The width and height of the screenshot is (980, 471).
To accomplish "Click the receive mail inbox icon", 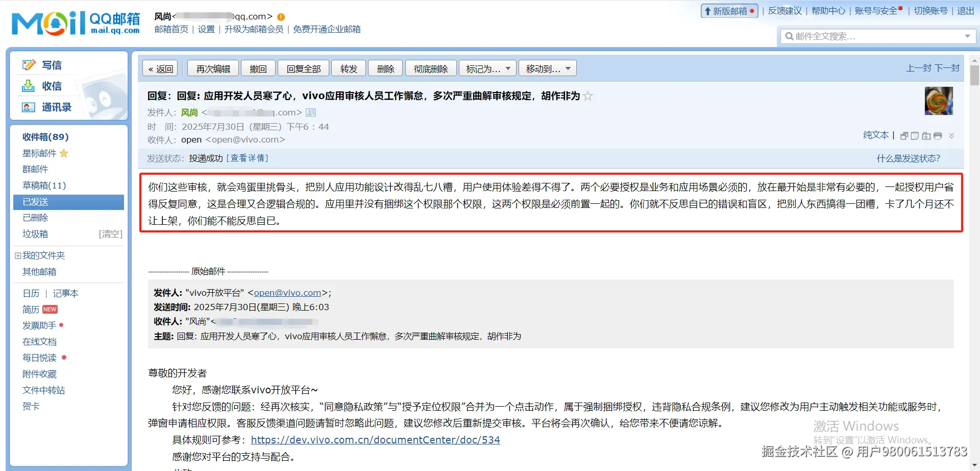I will coord(29,86).
